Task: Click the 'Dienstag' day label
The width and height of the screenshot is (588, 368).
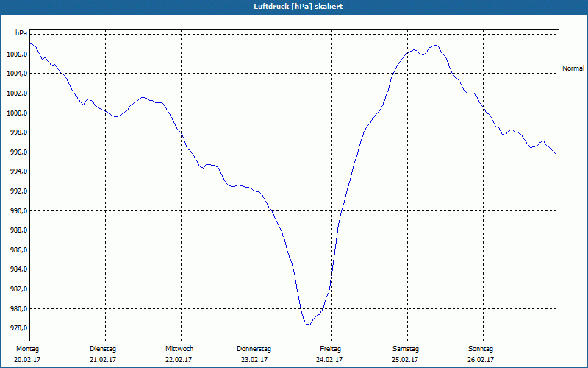Action: [x=103, y=349]
